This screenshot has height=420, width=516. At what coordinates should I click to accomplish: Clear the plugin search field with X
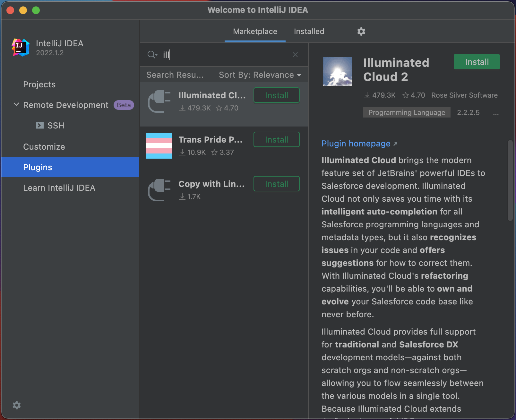(x=295, y=55)
